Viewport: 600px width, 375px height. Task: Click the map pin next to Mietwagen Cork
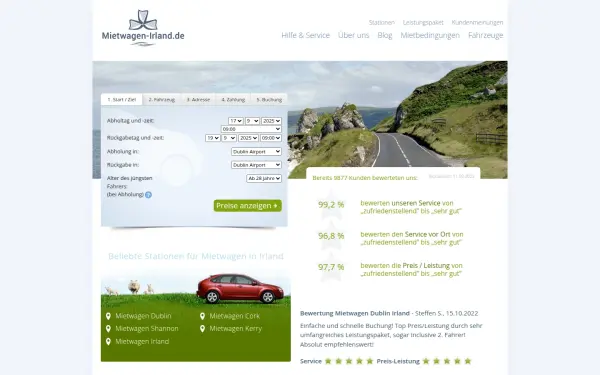tap(202, 316)
